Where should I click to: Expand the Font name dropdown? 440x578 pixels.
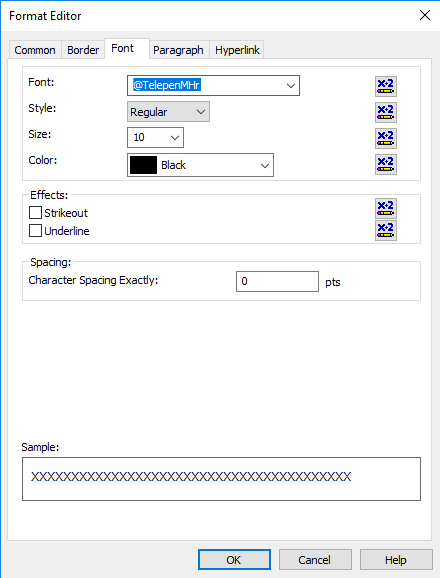pos(291,86)
